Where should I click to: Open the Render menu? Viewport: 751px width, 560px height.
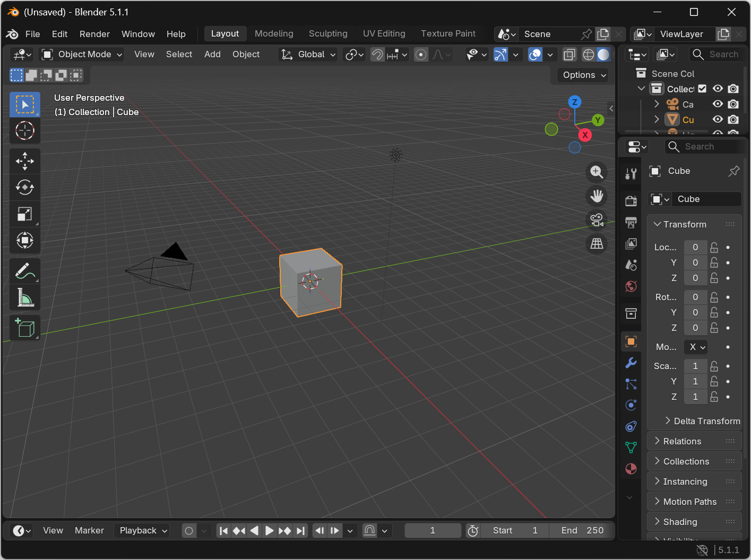(x=94, y=34)
